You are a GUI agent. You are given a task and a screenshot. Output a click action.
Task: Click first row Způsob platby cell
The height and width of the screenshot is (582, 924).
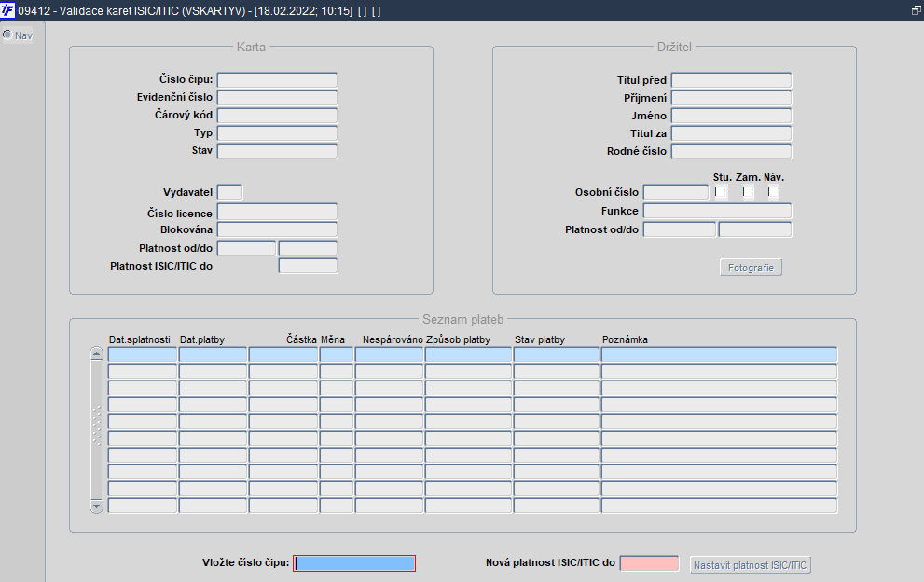pyautogui.click(x=468, y=354)
